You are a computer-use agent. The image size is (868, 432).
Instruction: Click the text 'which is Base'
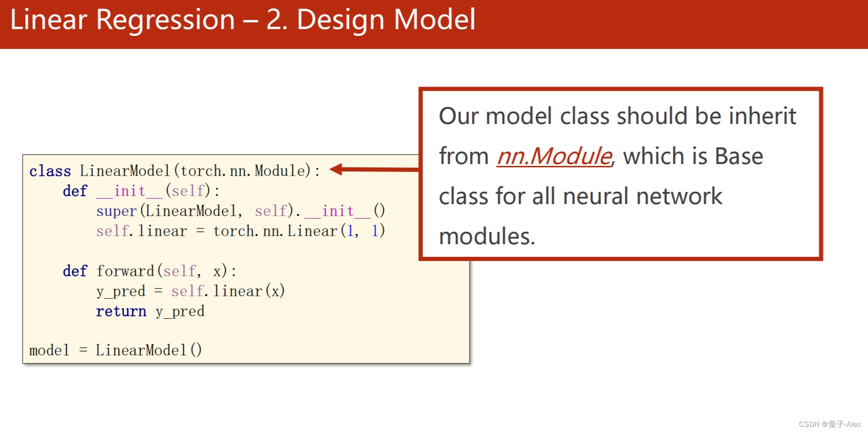point(693,156)
